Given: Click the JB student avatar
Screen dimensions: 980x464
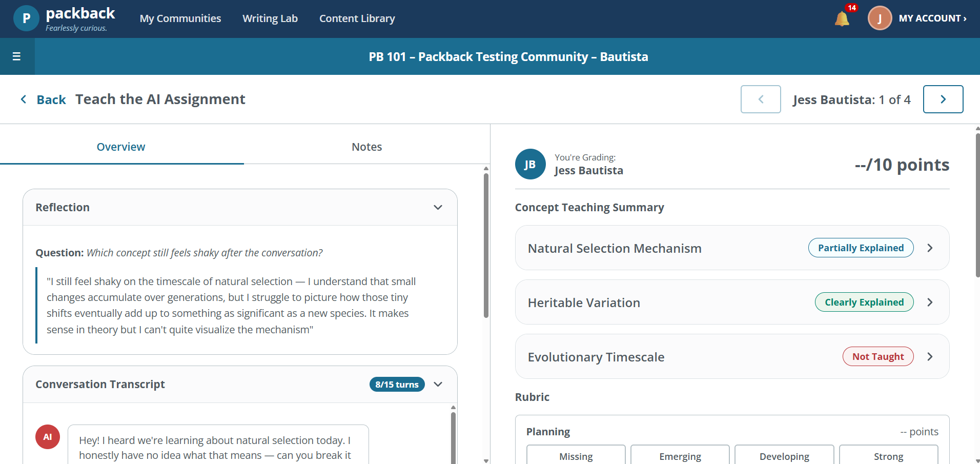Looking at the screenshot, I should (x=530, y=164).
